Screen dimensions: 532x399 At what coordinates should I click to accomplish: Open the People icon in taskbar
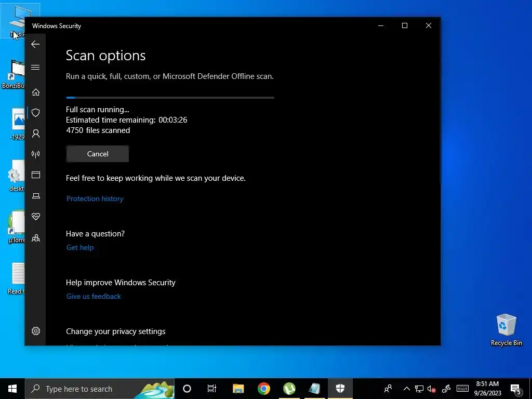[x=388, y=389]
